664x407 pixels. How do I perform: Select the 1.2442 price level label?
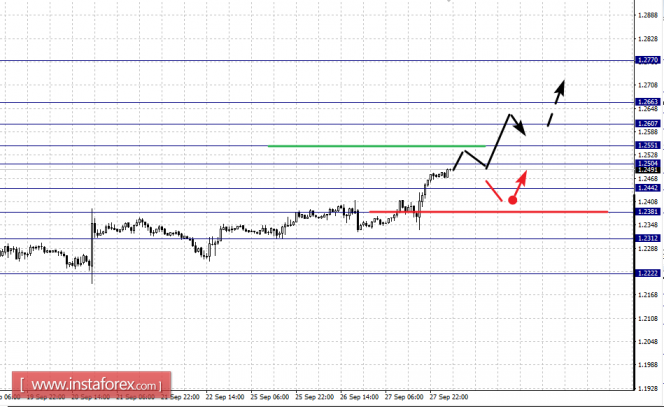648,188
